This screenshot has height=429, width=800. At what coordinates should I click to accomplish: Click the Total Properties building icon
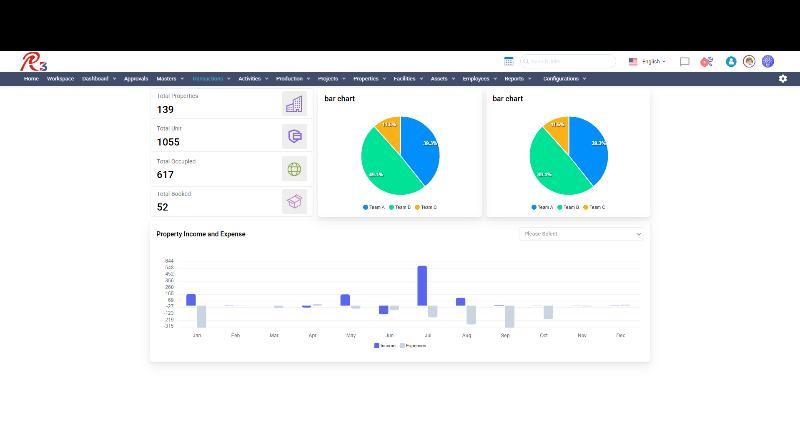[294, 104]
